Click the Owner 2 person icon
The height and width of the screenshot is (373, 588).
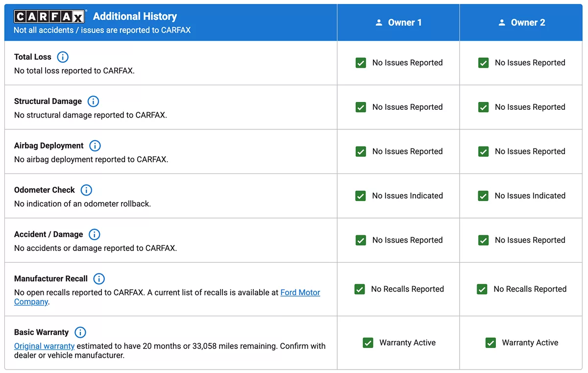tap(502, 23)
